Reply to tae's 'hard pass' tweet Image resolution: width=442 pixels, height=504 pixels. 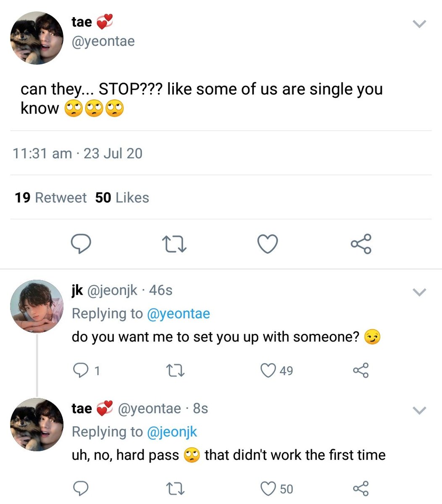point(80,488)
